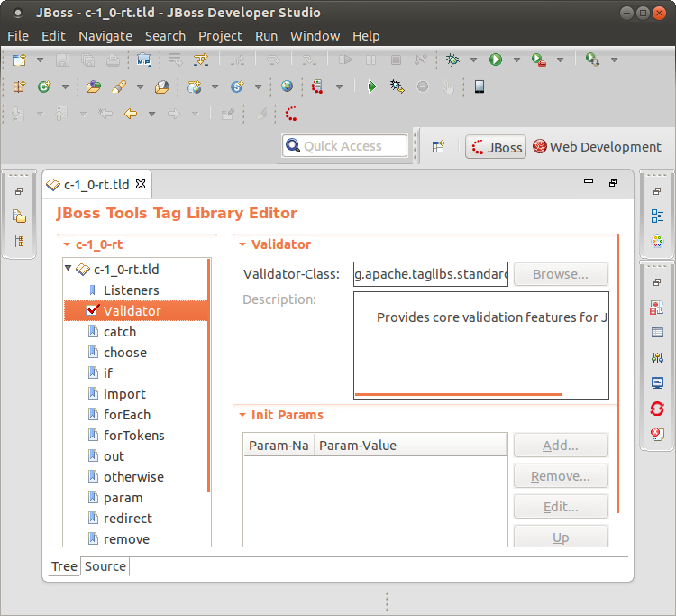Open the Back history dropdown arrow
Screen dimensions: 676x616
(151, 115)
